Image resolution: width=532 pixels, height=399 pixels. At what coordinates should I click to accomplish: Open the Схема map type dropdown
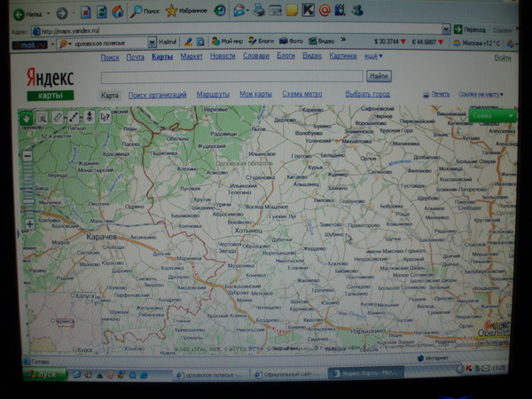coord(493,115)
